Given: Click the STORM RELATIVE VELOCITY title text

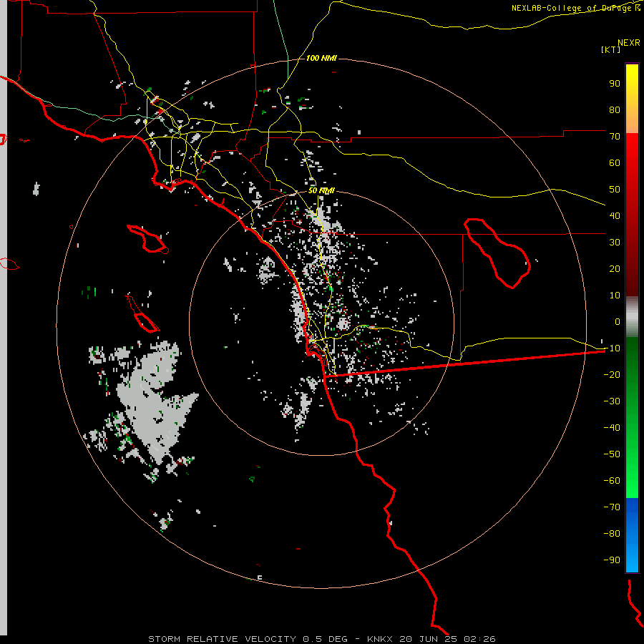Looking at the screenshot, I should click(x=222, y=639).
